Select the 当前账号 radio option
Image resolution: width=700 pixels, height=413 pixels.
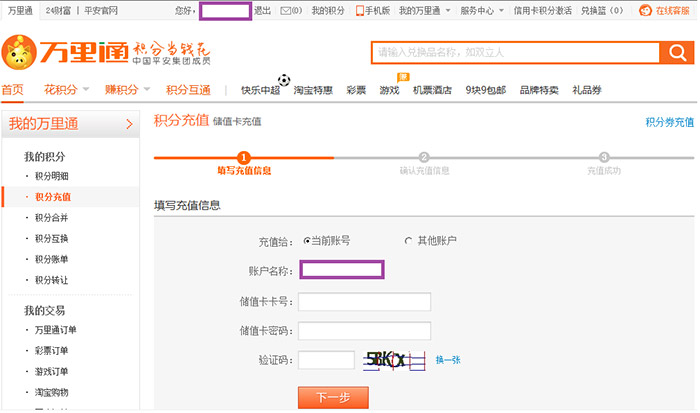click(x=307, y=241)
